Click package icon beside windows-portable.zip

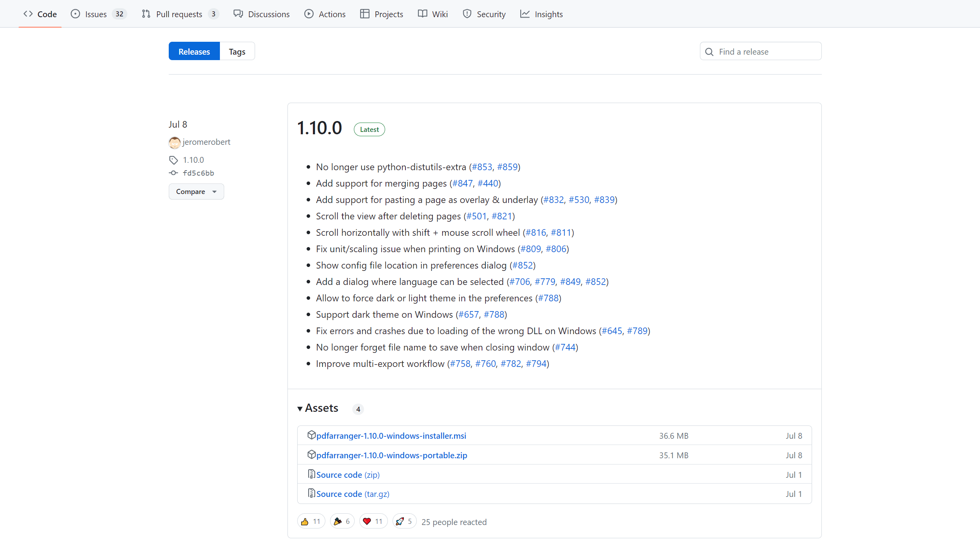click(311, 454)
